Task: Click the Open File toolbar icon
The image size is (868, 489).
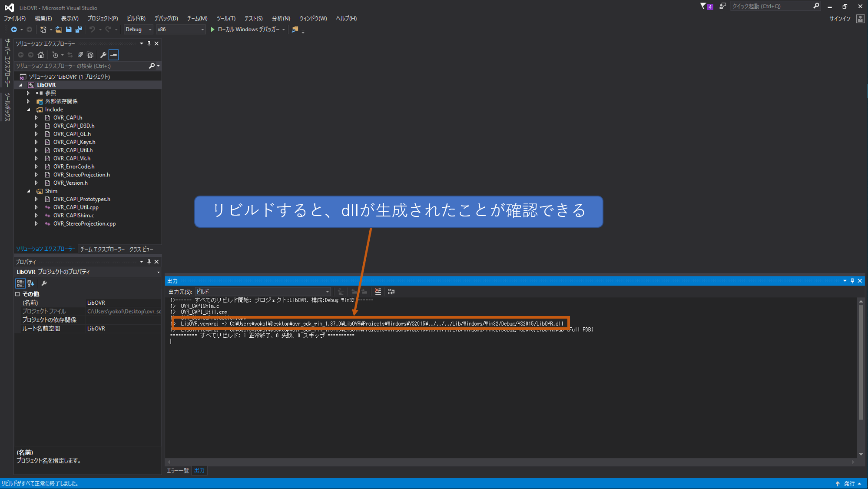Action: pos(59,30)
